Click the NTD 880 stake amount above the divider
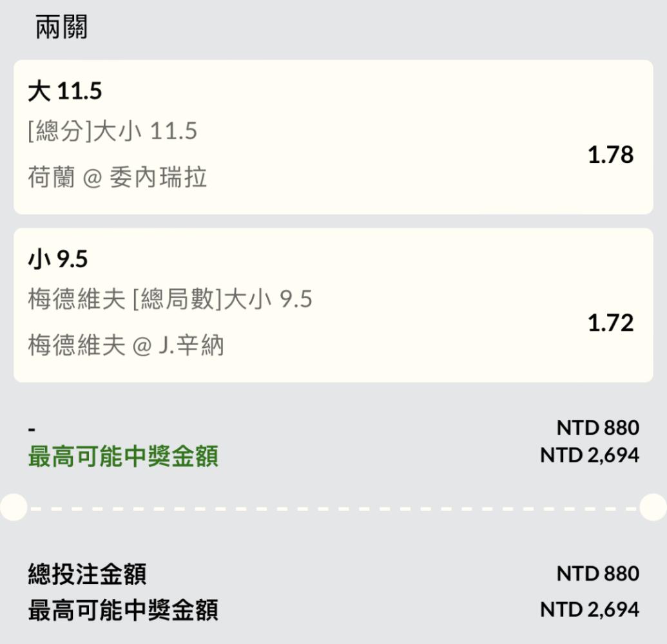667x644 pixels. click(597, 428)
